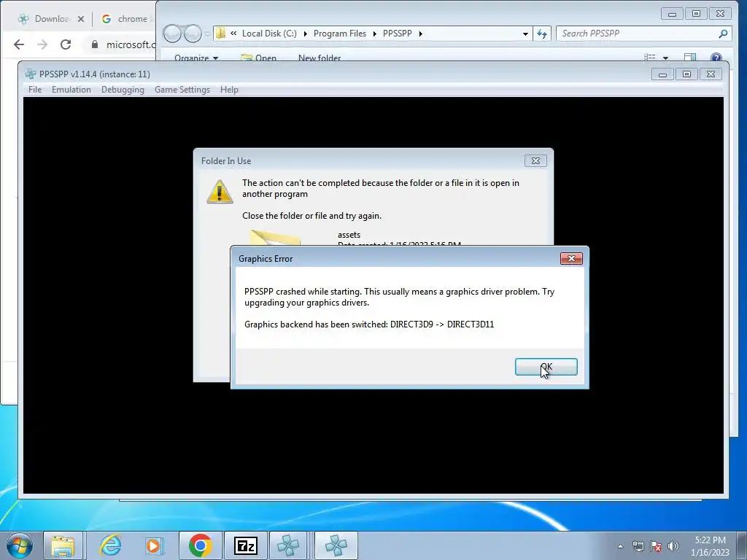Click New folder in Explorer's toolbar
The height and width of the screenshot is (560, 747).
[x=320, y=58]
